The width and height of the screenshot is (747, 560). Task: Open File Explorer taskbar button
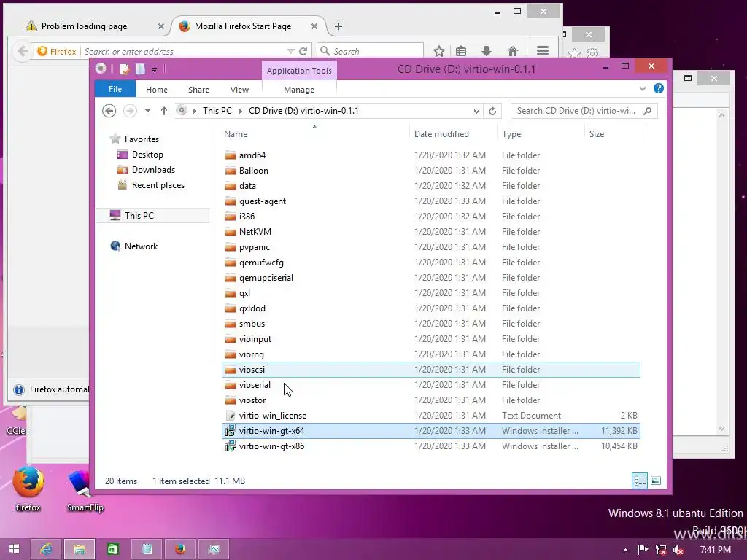pyautogui.click(x=80, y=550)
